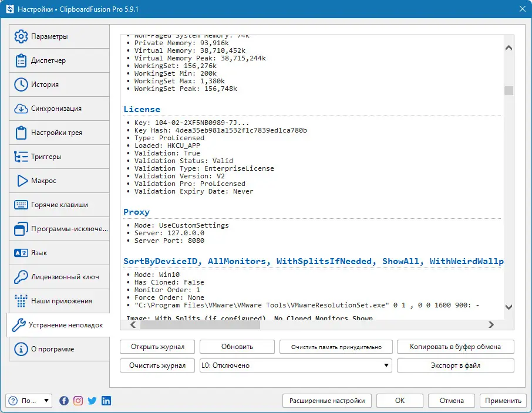Select the Синхронизация tab
This screenshot has width=532, height=413.
pos(59,109)
